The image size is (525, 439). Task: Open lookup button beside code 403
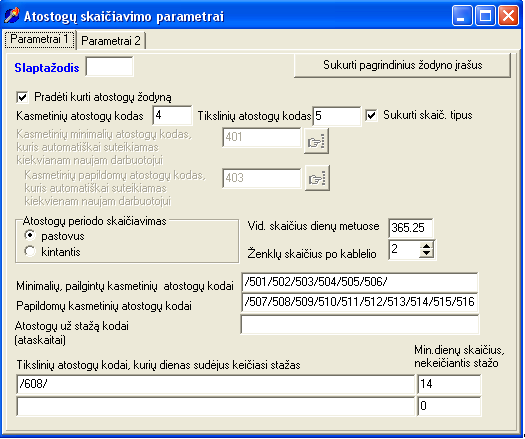click(x=317, y=178)
